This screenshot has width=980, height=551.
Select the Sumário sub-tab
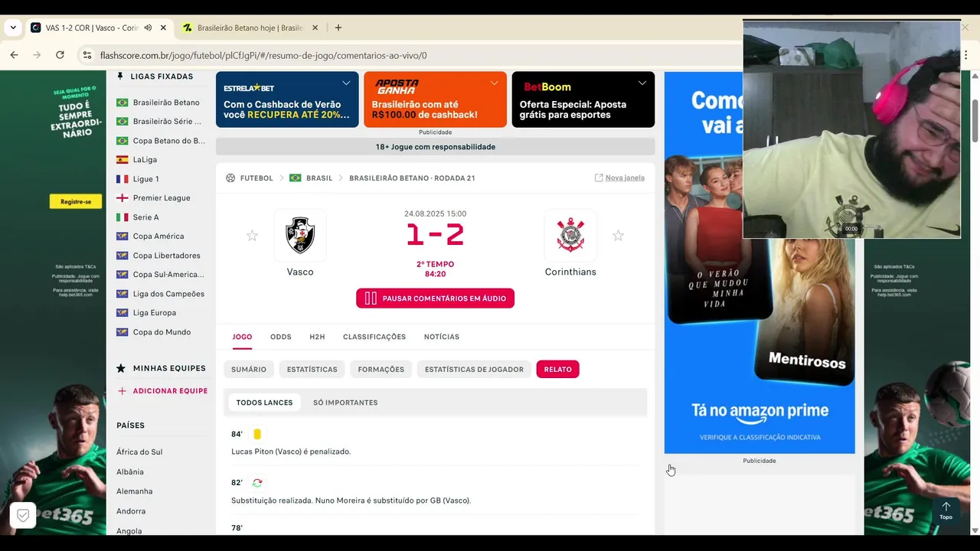[249, 370]
